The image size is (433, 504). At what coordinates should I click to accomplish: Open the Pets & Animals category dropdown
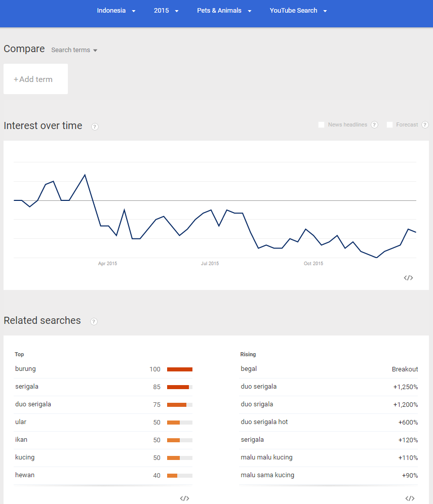click(x=224, y=11)
